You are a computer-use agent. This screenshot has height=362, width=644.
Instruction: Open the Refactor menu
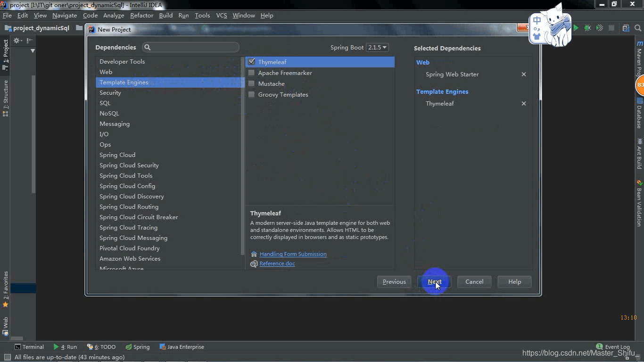coord(142,15)
